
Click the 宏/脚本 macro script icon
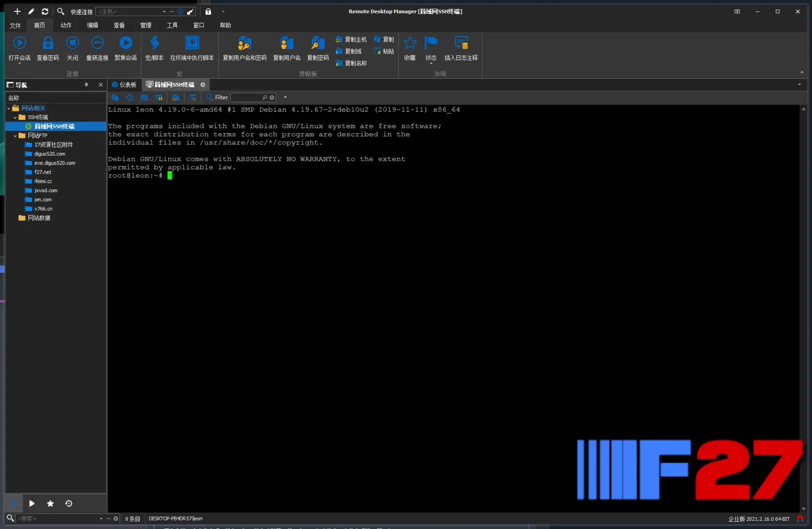coord(154,43)
